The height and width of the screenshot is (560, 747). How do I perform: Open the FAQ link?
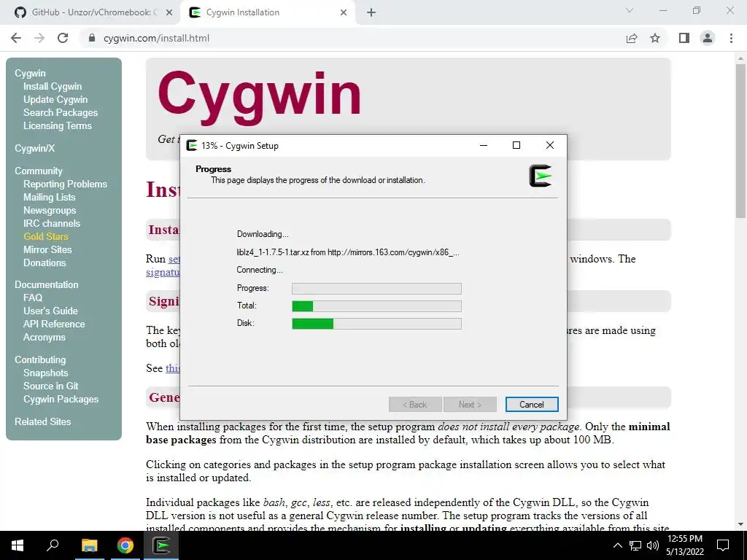(33, 297)
